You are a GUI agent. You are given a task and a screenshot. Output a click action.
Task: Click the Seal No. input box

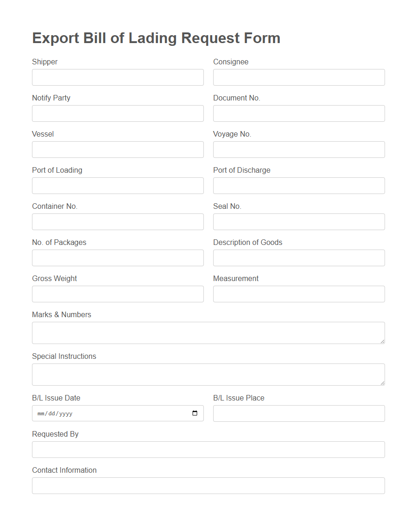[298, 222]
